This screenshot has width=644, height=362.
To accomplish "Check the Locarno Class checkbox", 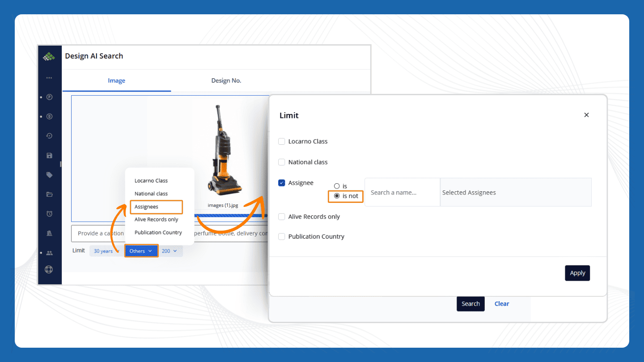I will 282,141.
